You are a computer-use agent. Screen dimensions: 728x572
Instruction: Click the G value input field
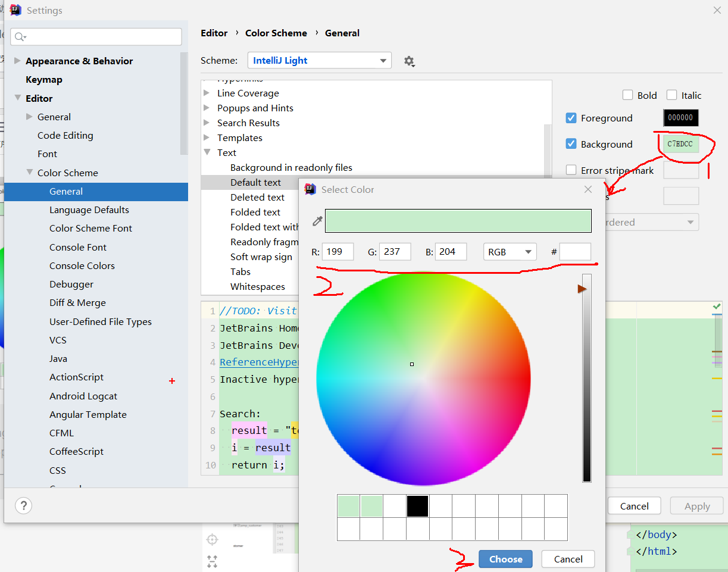(x=395, y=252)
